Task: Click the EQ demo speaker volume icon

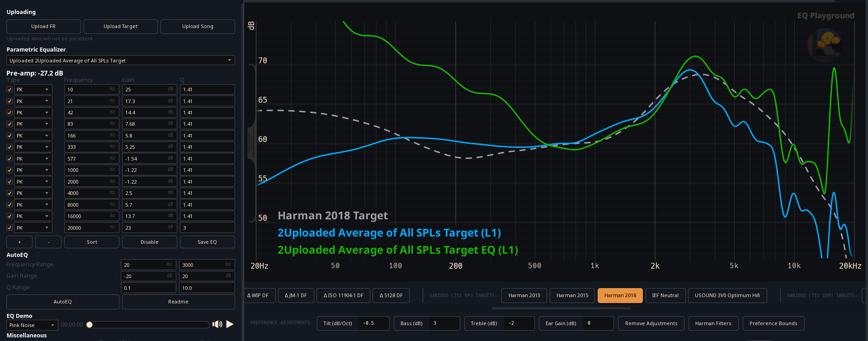Action: [x=217, y=324]
